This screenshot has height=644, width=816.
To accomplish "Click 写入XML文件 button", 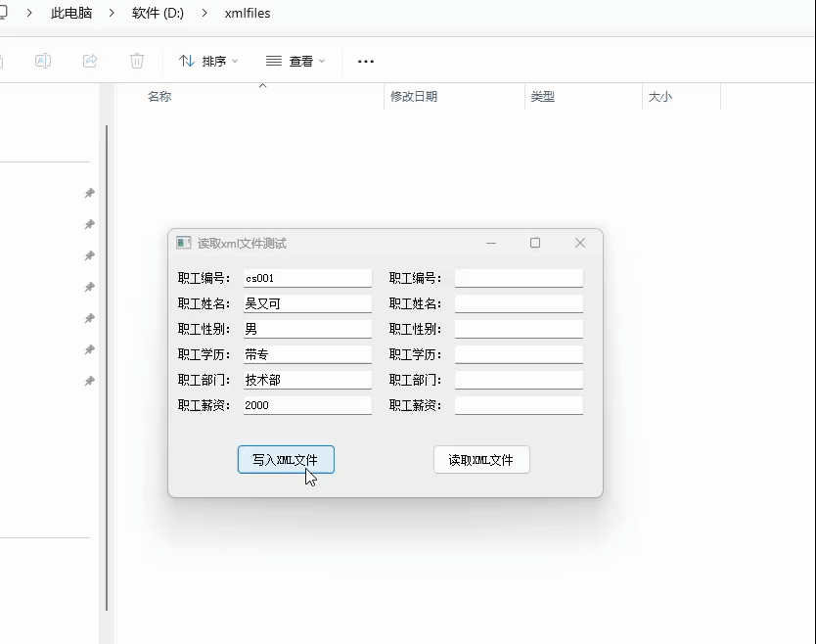I will point(286,460).
